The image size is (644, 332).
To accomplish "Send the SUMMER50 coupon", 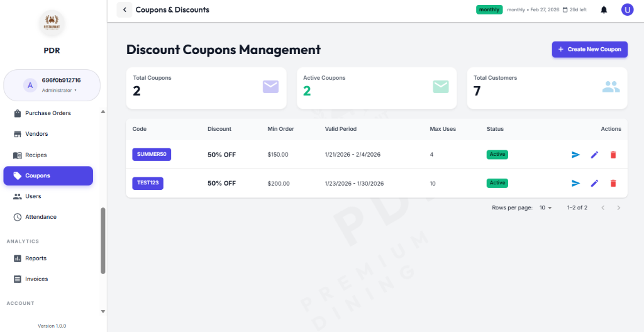I will point(576,155).
